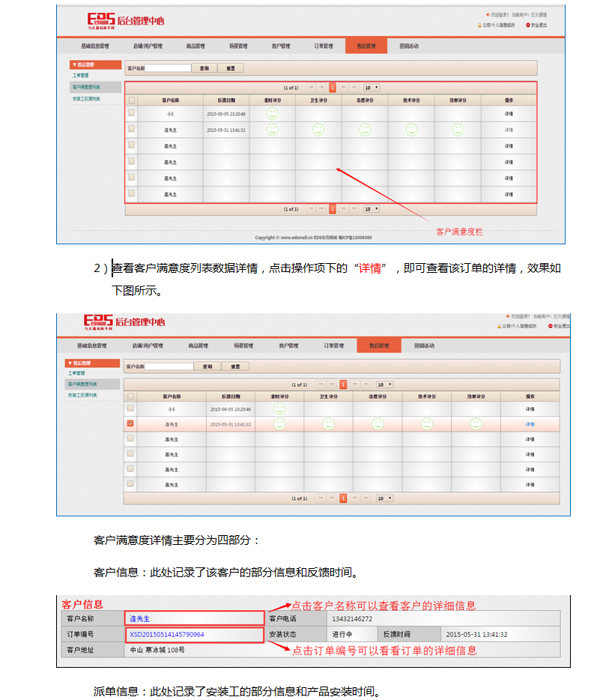Click 重置 button in lower screenshot
Screen dimensions: 600x700
click(235, 366)
